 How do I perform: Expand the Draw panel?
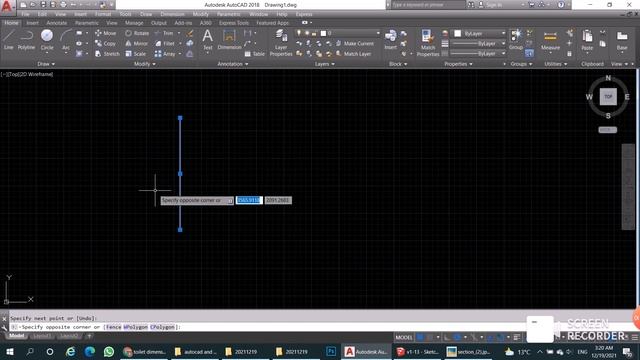coord(46,64)
